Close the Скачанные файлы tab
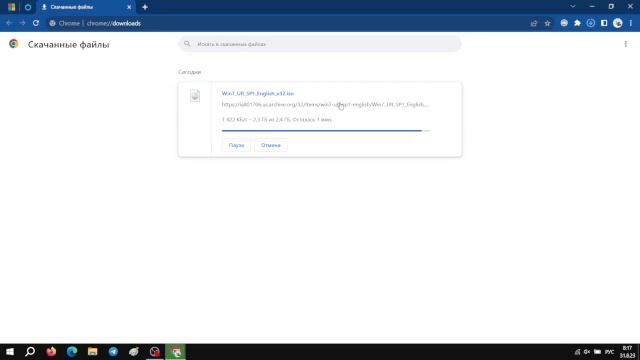640x360 pixels. 129,7
